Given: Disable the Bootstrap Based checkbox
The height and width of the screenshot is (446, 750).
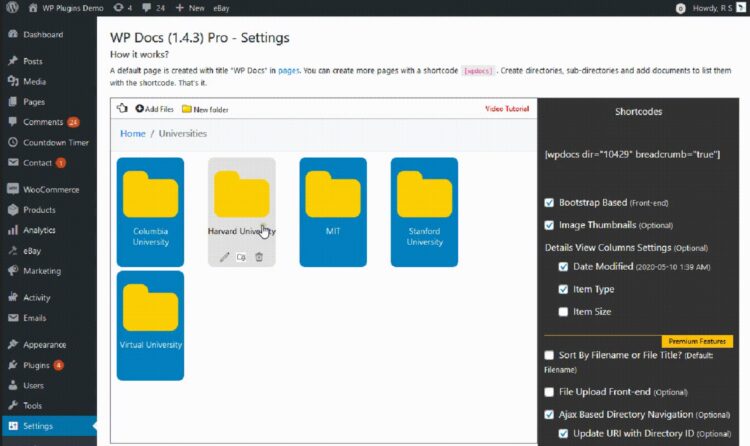Looking at the screenshot, I should 549,201.
